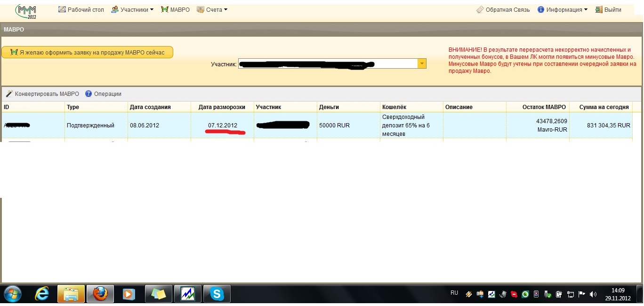Switch to Firefox in the taskbar
Image resolution: width=644 pixels, height=306 pixels.
(x=100, y=294)
